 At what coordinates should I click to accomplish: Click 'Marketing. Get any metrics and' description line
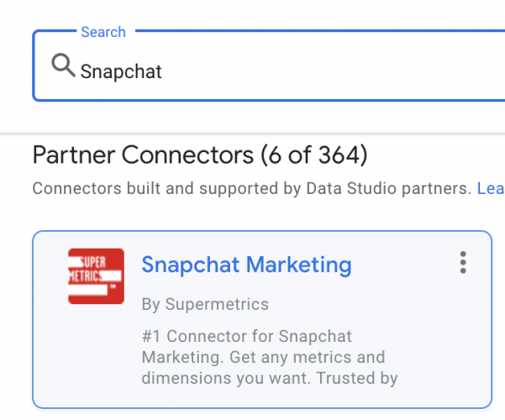point(262,358)
